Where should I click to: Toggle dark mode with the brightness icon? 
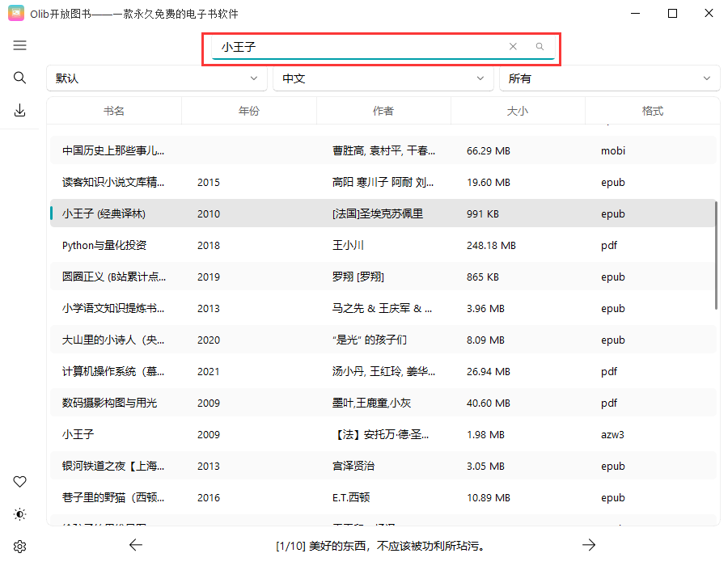[19, 513]
